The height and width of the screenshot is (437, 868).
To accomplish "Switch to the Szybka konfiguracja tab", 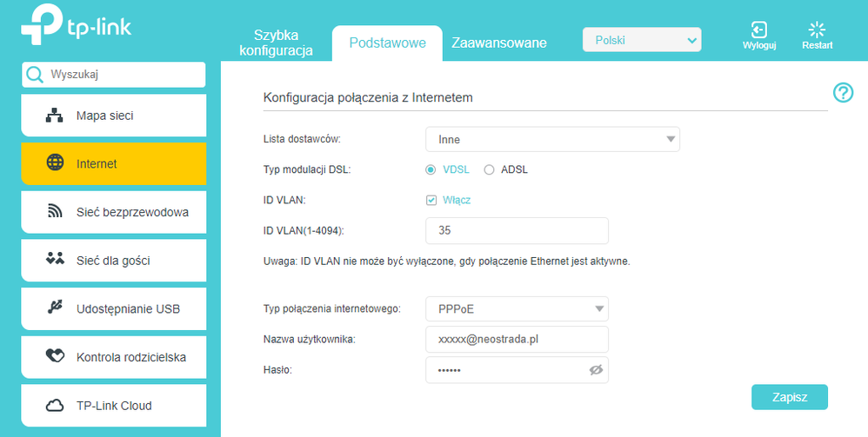I will [277, 43].
